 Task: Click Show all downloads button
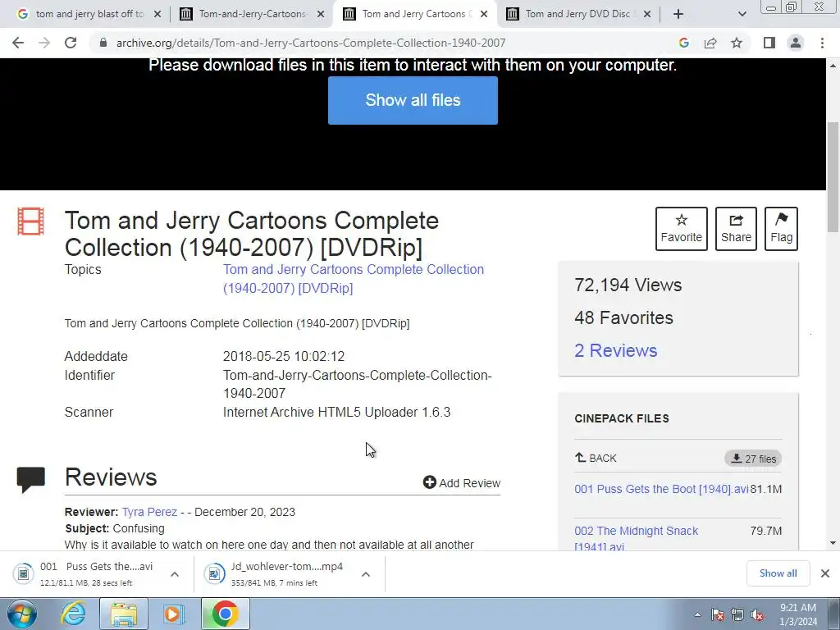pyautogui.click(x=778, y=573)
